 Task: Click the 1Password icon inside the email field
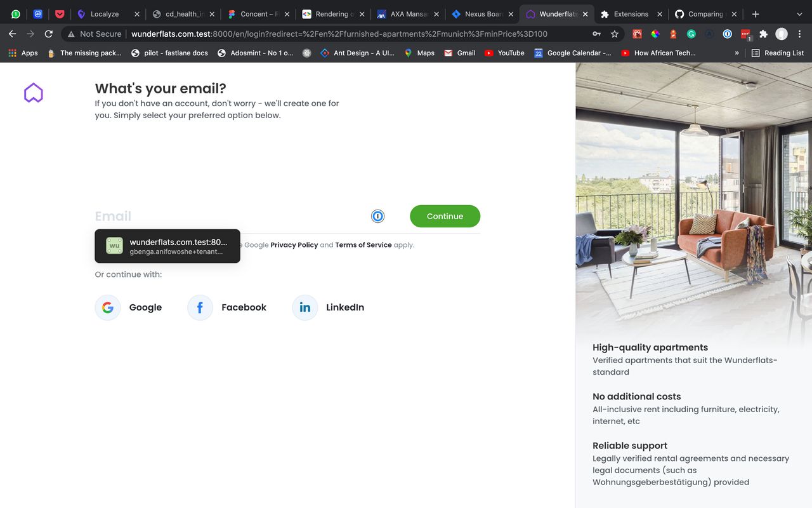coord(377,217)
